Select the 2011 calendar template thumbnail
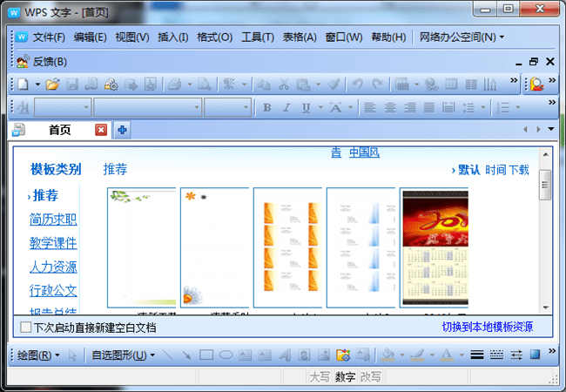This screenshot has width=566, height=392. pos(434,247)
